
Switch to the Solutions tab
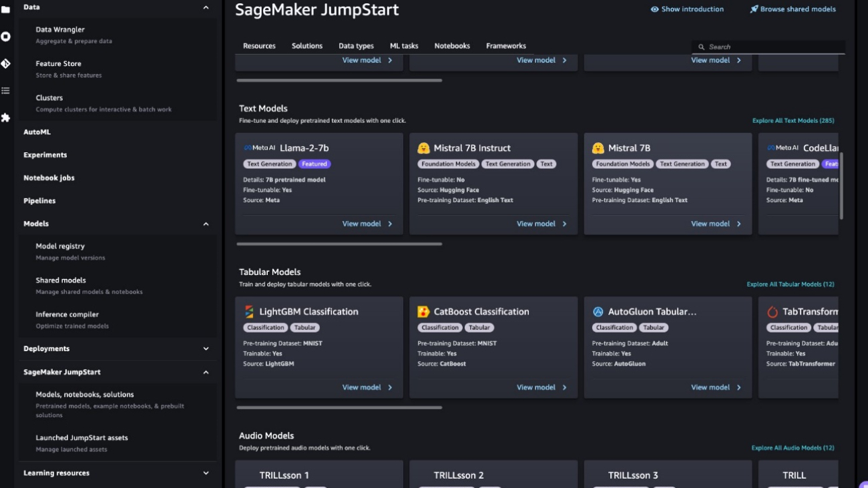coord(307,46)
